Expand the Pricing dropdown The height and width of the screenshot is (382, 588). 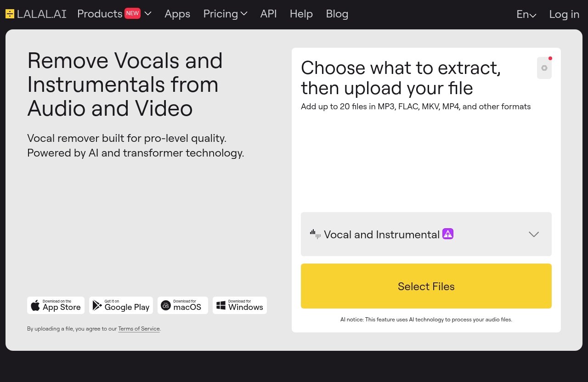[225, 14]
